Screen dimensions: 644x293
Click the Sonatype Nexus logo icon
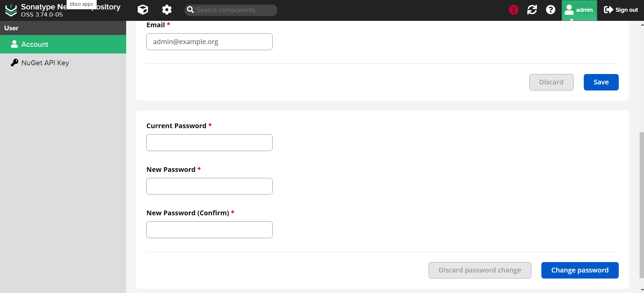[x=11, y=10]
